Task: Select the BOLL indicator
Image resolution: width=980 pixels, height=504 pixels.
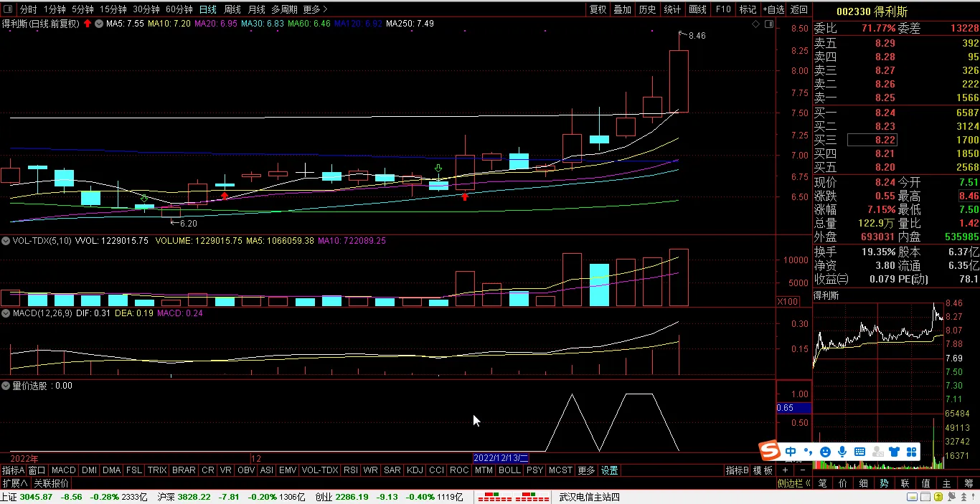Action: pyautogui.click(x=509, y=470)
